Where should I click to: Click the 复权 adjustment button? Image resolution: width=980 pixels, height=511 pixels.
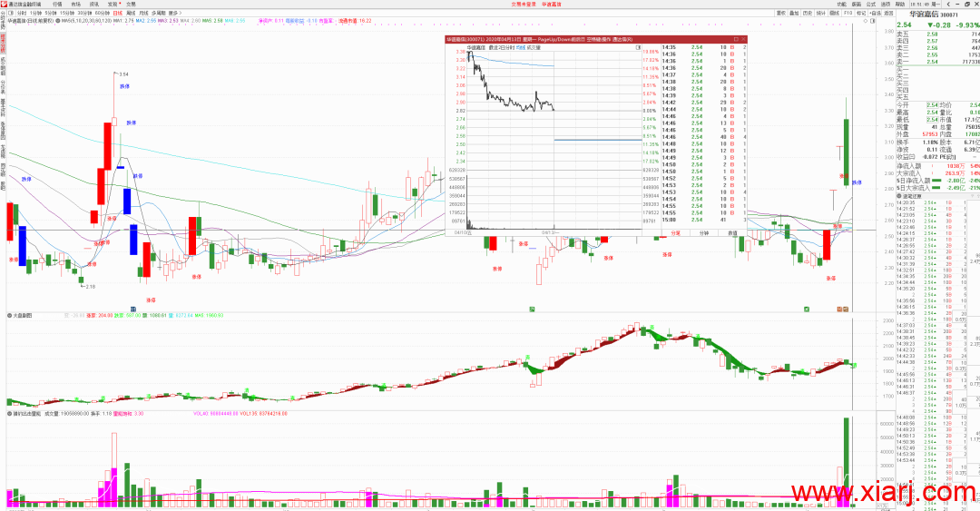[x=781, y=13]
